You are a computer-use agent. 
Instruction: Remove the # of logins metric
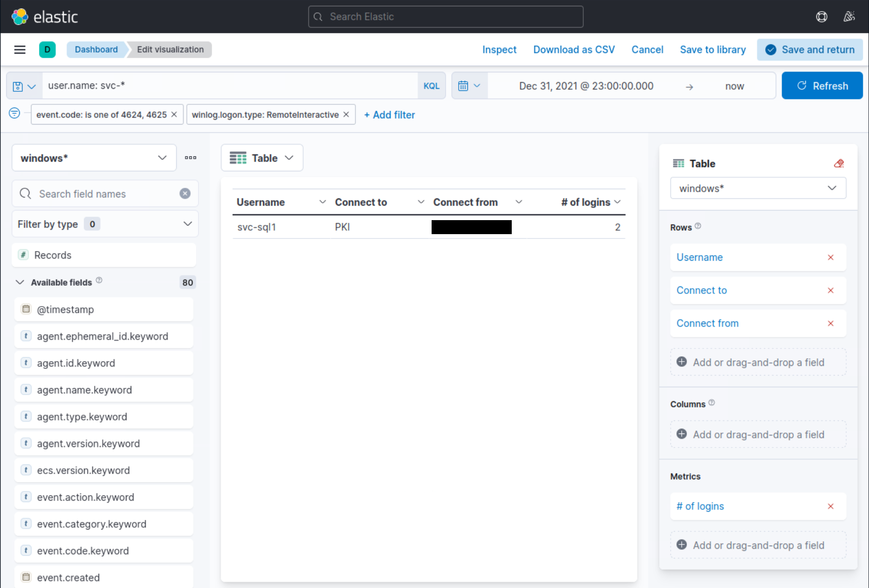[831, 506]
